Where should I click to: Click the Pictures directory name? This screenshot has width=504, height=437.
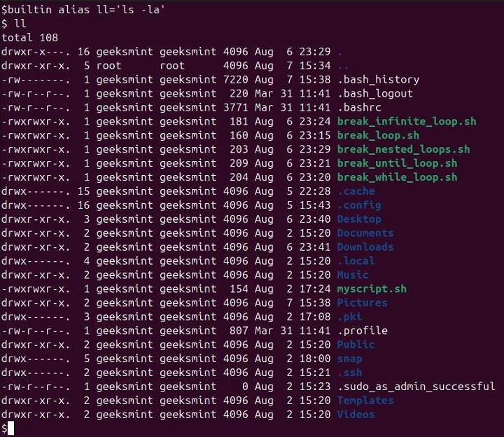[x=362, y=303]
